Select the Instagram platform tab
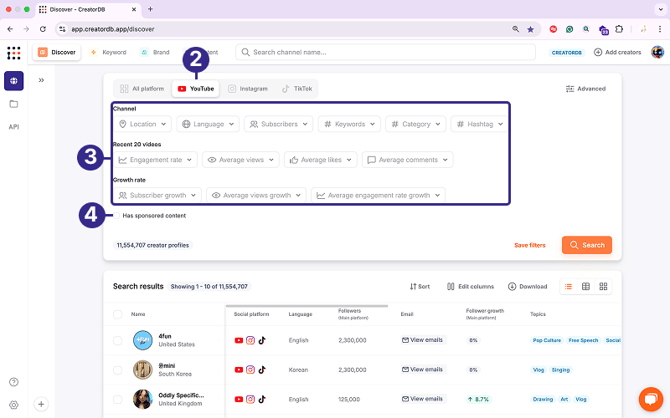This screenshot has height=418, width=670. 248,88
